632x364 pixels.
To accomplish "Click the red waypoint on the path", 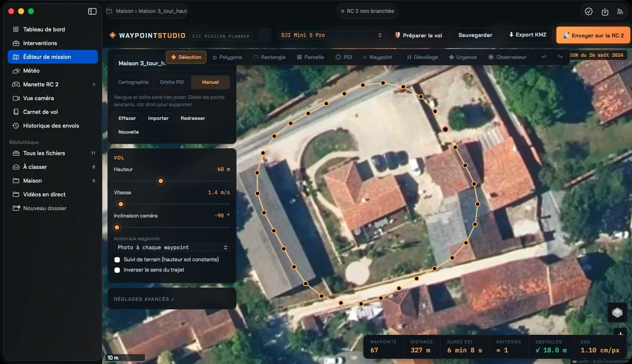I will [445, 129].
